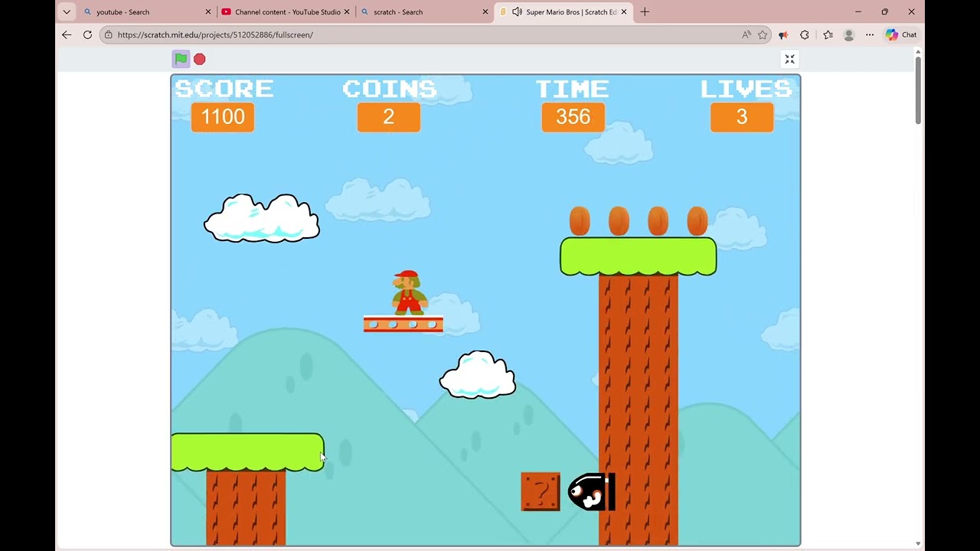The width and height of the screenshot is (980, 551).
Task: Stop the project with the red stop button
Action: pos(200,59)
